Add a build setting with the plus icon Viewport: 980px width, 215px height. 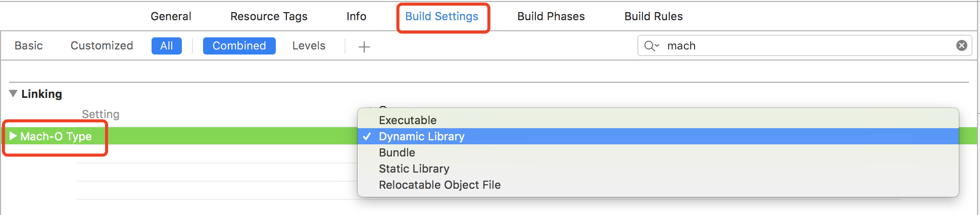click(364, 47)
